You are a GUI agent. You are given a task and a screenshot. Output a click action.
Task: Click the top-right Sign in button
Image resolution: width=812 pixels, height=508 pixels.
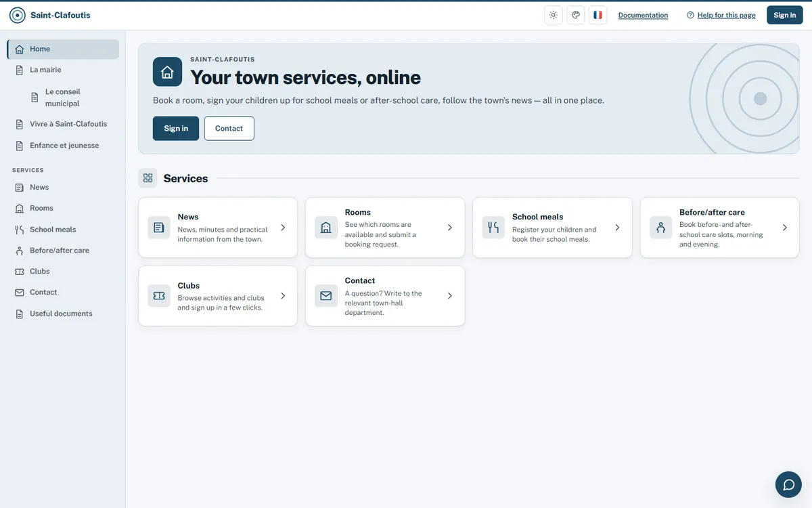pyautogui.click(x=784, y=15)
